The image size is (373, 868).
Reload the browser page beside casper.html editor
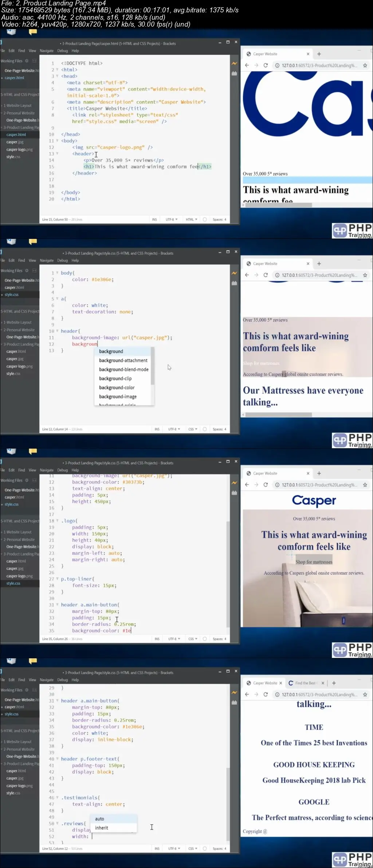(266, 66)
